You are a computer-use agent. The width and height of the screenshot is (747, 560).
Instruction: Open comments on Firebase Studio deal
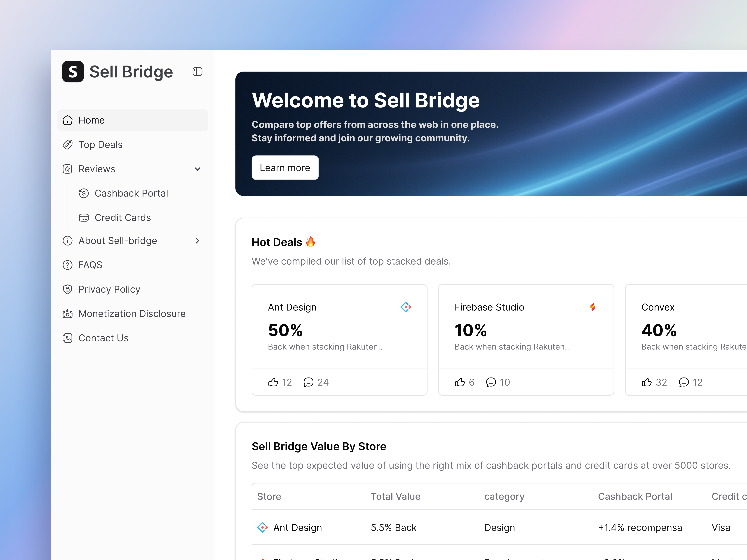[x=491, y=382]
